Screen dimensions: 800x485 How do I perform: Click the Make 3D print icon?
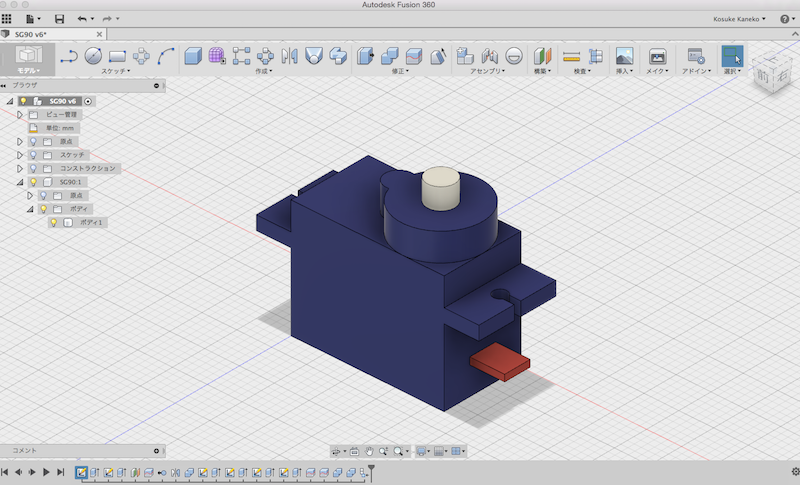(x=657, y=56)
